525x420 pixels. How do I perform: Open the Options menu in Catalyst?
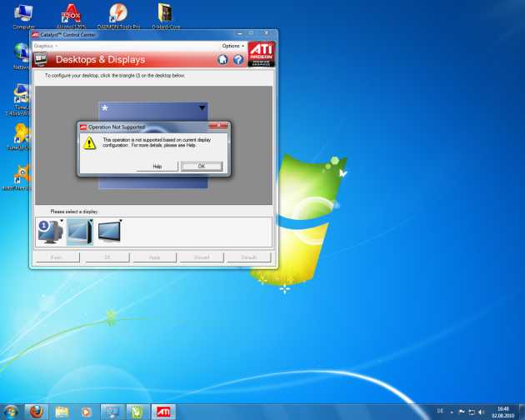232,46
